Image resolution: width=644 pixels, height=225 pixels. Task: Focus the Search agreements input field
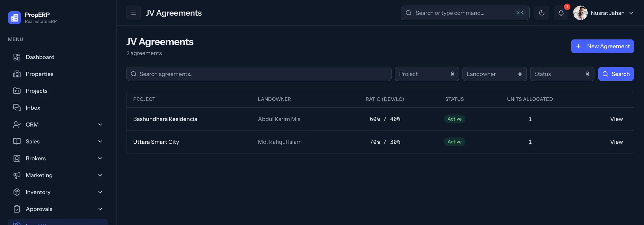pos(259,74)
